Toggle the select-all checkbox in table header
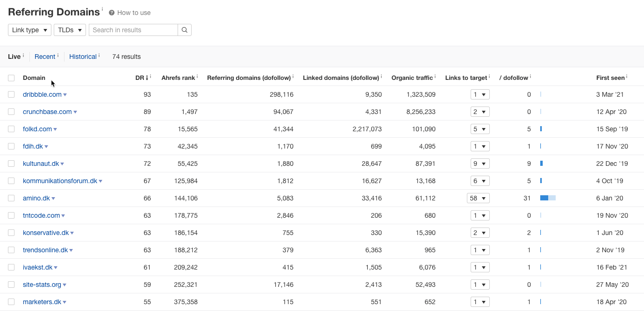This screenshot has width=644, height=313. [11, 78]
